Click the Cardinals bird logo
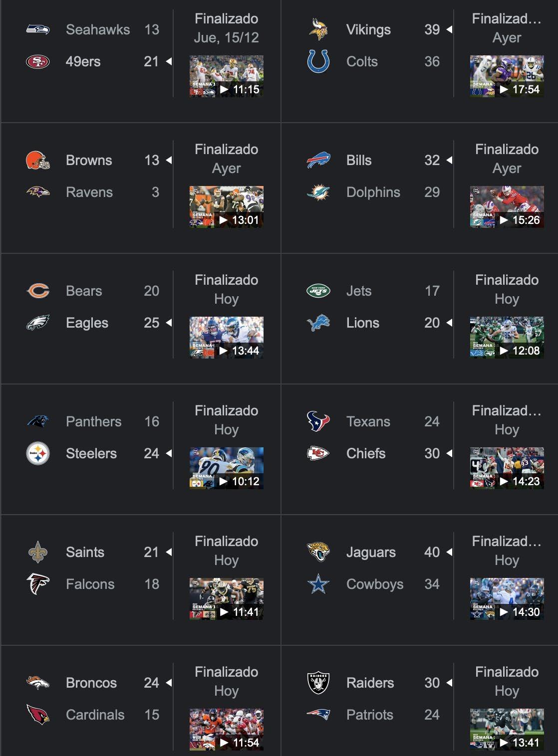 (38, 715)
